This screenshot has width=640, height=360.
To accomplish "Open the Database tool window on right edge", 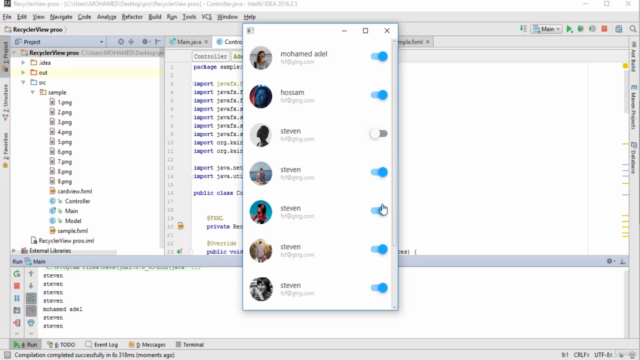I will [633, 158].
